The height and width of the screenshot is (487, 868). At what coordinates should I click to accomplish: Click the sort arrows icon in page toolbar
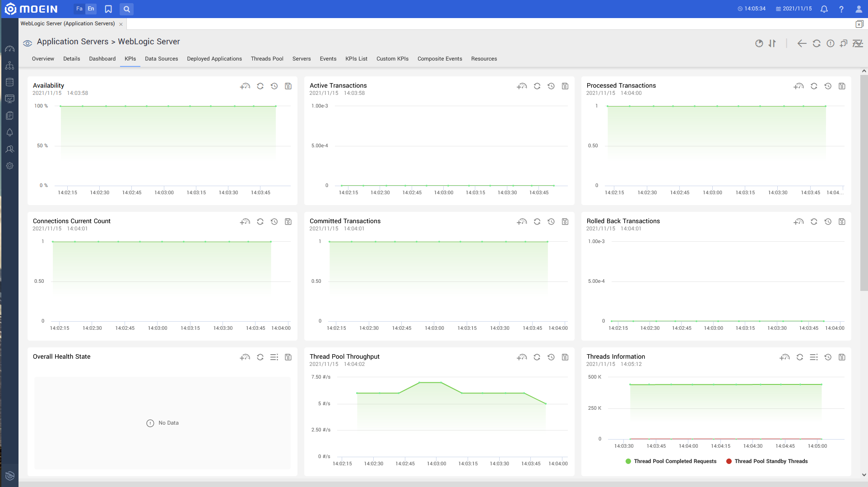click(x=772, y=43)
